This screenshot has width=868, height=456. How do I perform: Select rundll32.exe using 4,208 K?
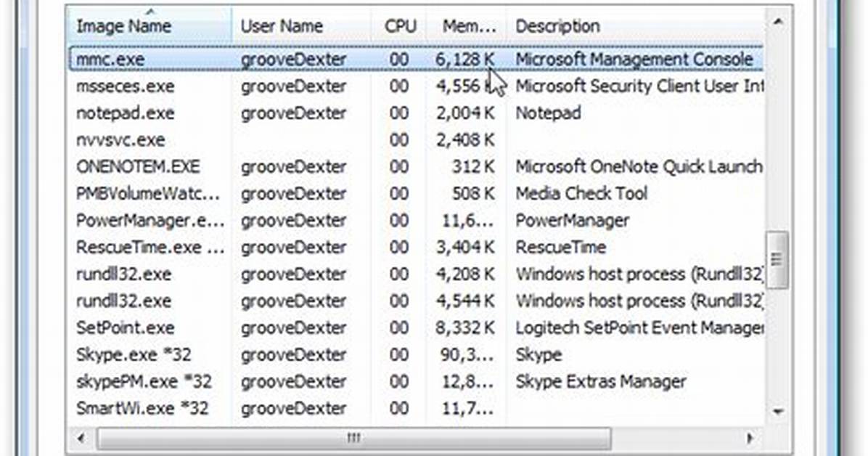pyautogui.click(x=416, y=274)
